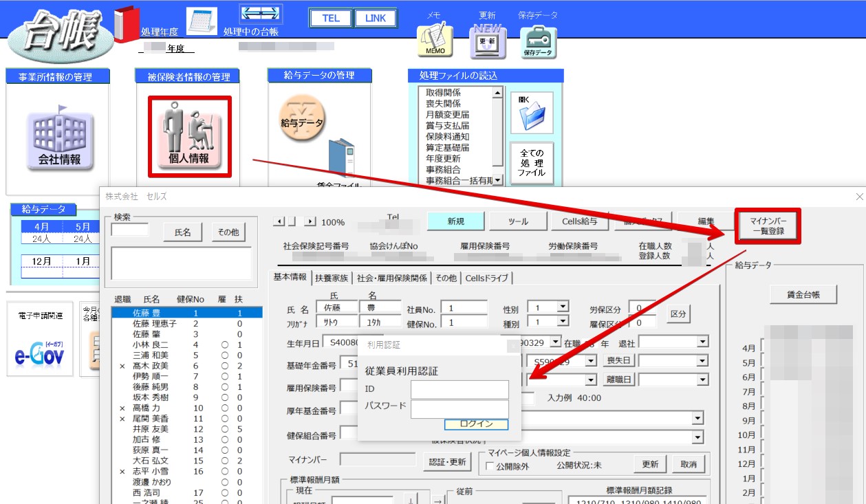866x504 pixels.
Task: Click 更新 button in マイページ個人情報設定
Action: [650, 464]
